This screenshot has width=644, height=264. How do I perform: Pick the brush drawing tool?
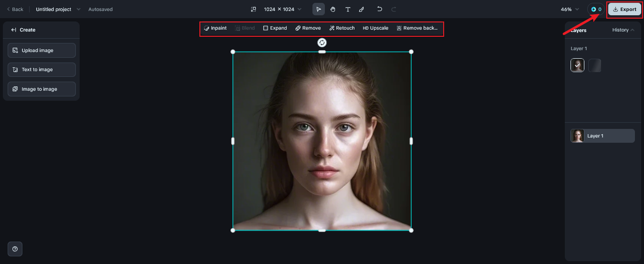(x=361, y=9)
